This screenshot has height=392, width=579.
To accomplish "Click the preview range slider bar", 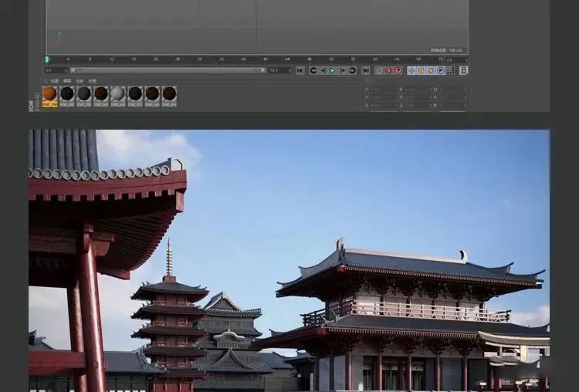I will click(x=168, y=70).
